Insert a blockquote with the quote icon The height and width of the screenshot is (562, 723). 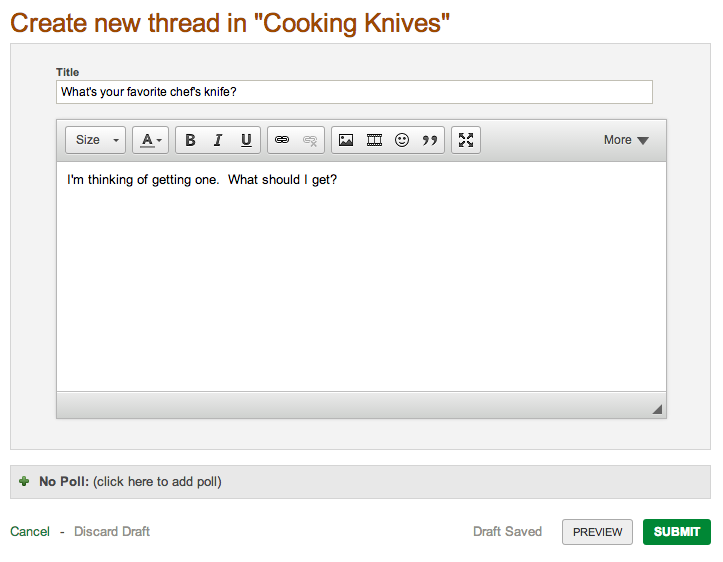[x=430, y=140]
